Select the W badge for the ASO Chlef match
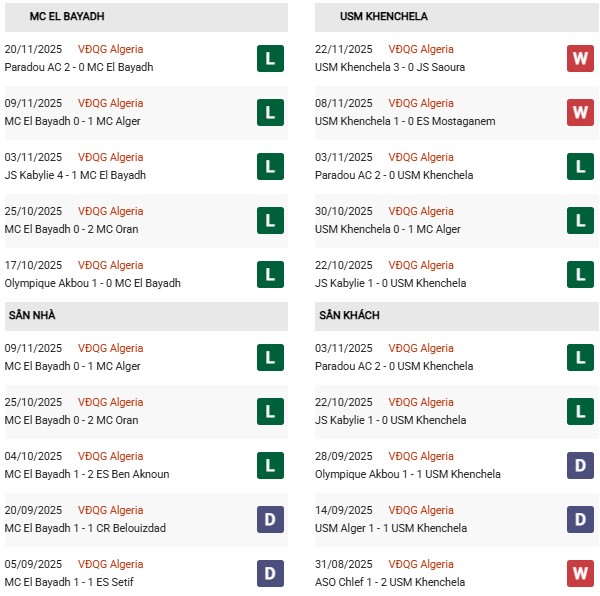 580,574
